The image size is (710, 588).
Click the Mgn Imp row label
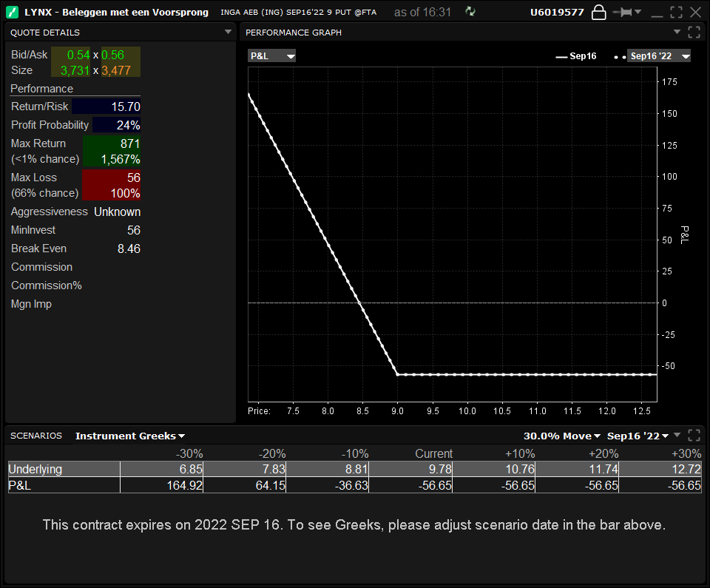pyautogui.click(x=31, y=304)
